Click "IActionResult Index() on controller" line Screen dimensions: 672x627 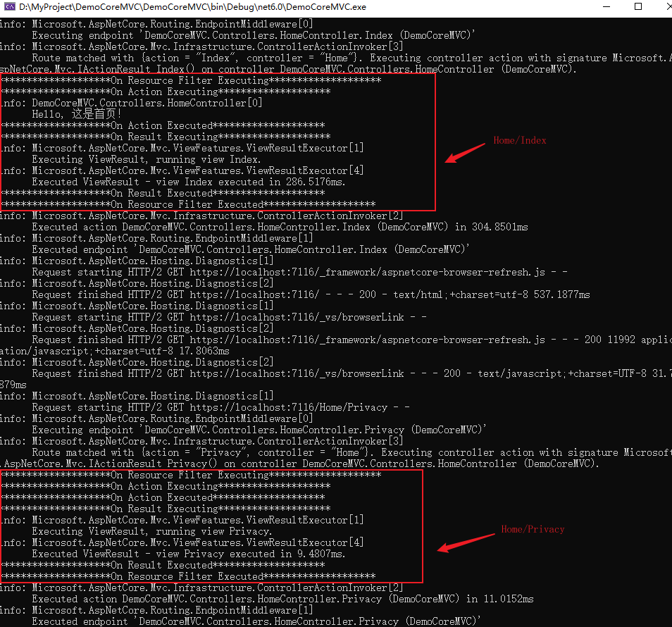tap(288, 69)
